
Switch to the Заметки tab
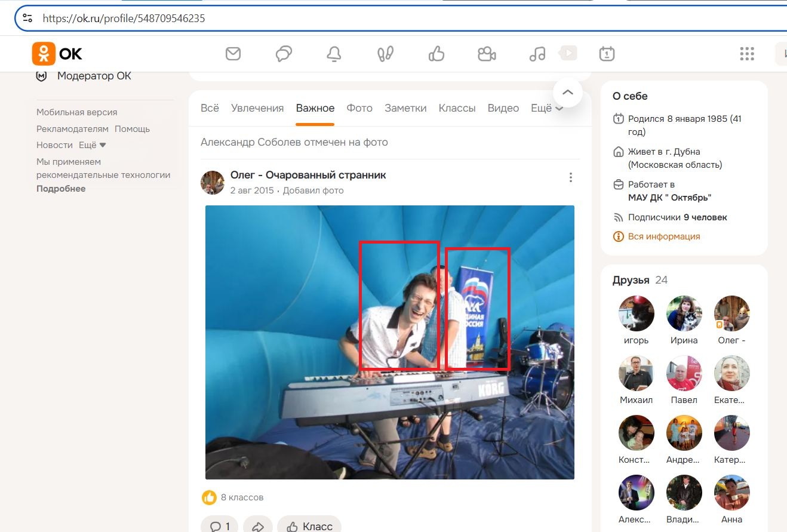[x=405, y=108]
